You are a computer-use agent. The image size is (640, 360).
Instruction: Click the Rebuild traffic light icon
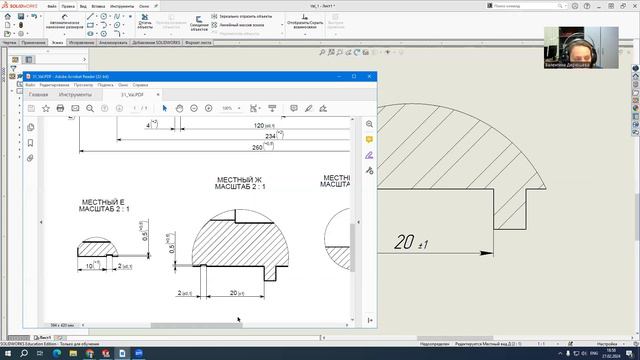[x=21, y=25]
